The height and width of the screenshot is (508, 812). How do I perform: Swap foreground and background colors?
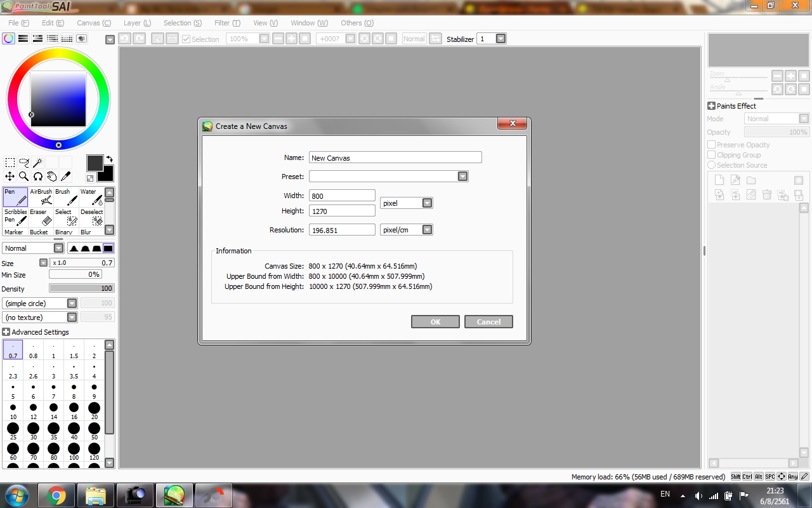click(x=109, y=159)
